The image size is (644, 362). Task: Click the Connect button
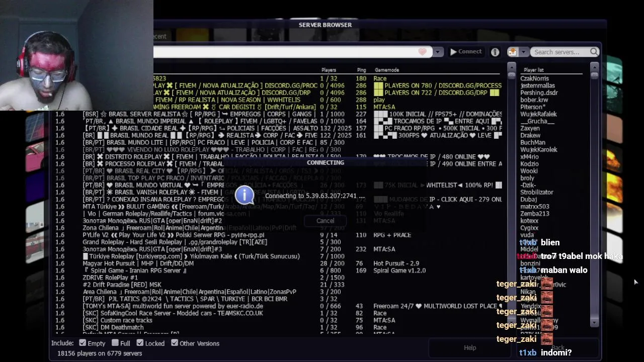point(466,52)
